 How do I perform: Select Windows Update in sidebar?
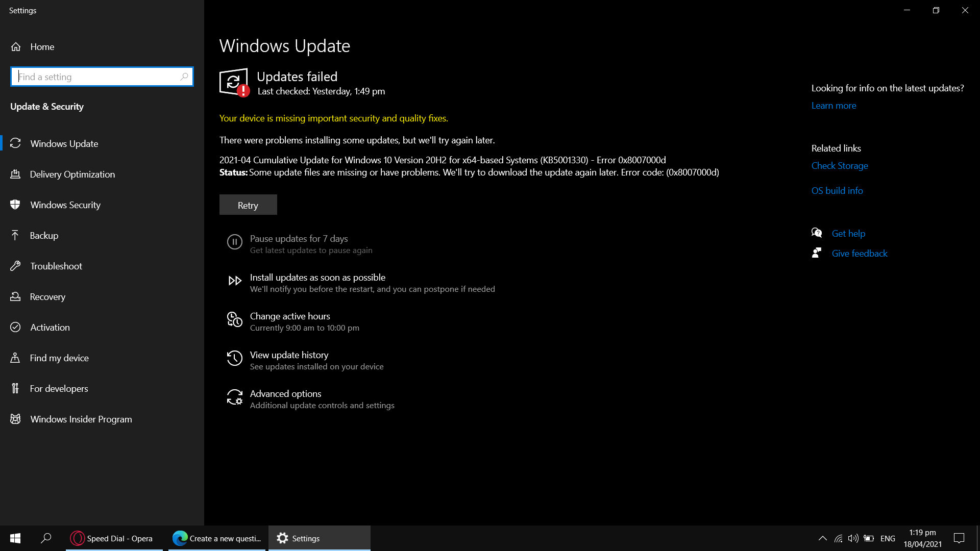tap(102, 143)
